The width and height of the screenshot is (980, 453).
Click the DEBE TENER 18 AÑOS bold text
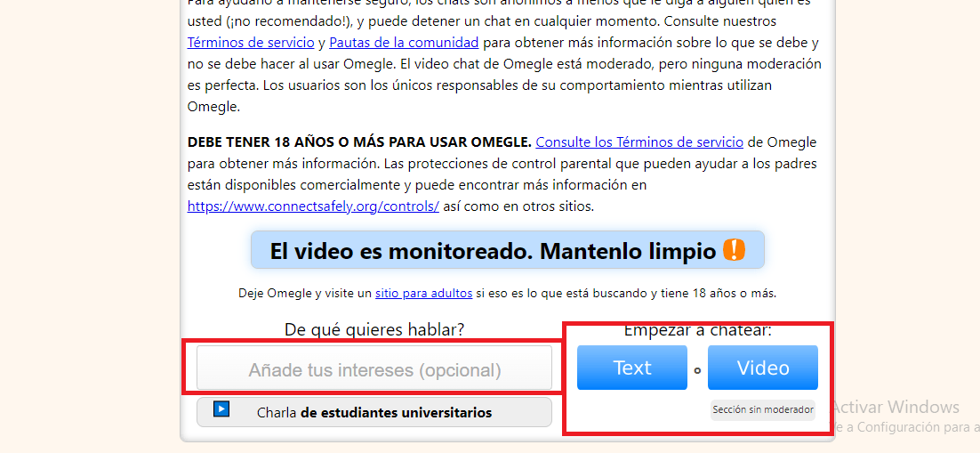point(359,142)
